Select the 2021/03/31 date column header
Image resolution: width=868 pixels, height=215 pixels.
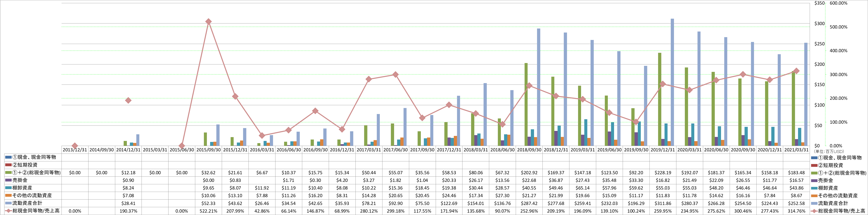[x=797, y=150]
